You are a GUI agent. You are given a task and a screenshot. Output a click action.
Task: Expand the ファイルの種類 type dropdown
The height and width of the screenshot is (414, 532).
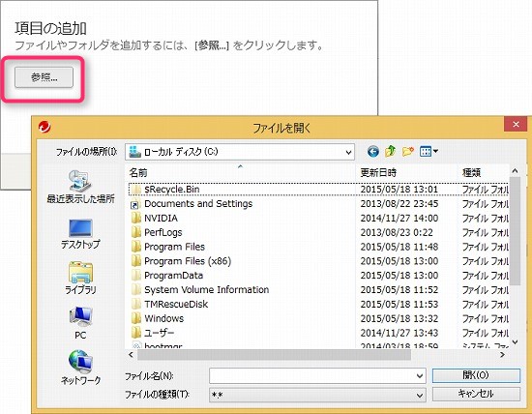point(420,396)
